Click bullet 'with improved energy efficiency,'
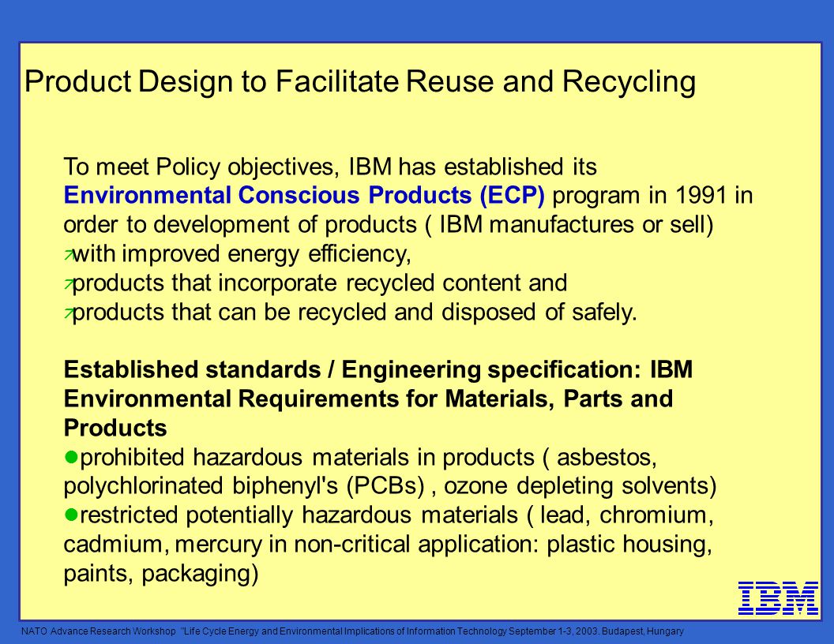Screen dimensions: 834x644 click(242, 253)
